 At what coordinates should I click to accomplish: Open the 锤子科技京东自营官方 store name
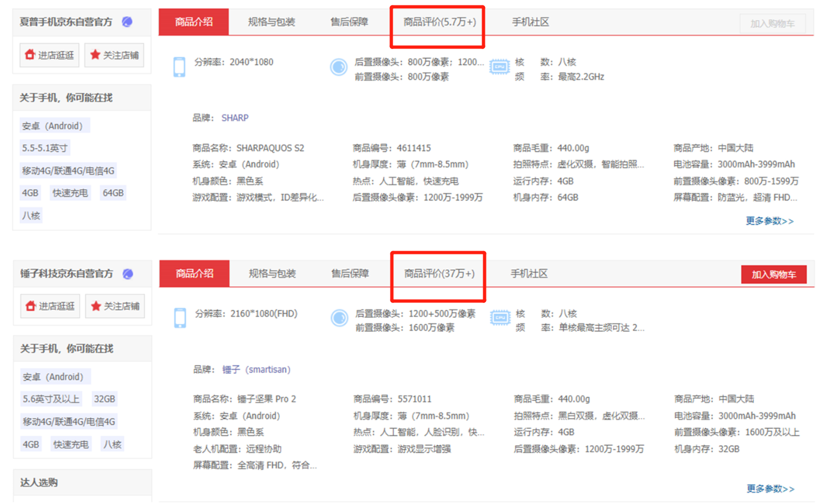click(x=67, y=274)
